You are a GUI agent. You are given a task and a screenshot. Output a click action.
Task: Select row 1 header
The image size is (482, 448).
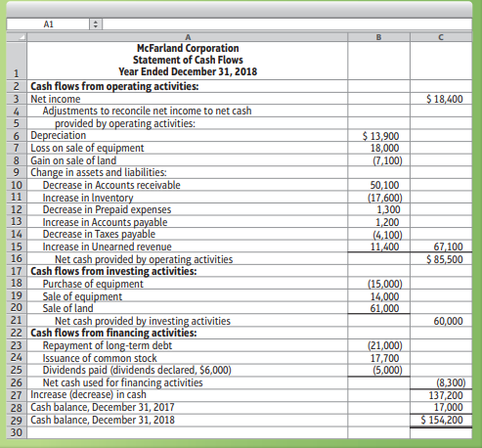pos(17,61)
